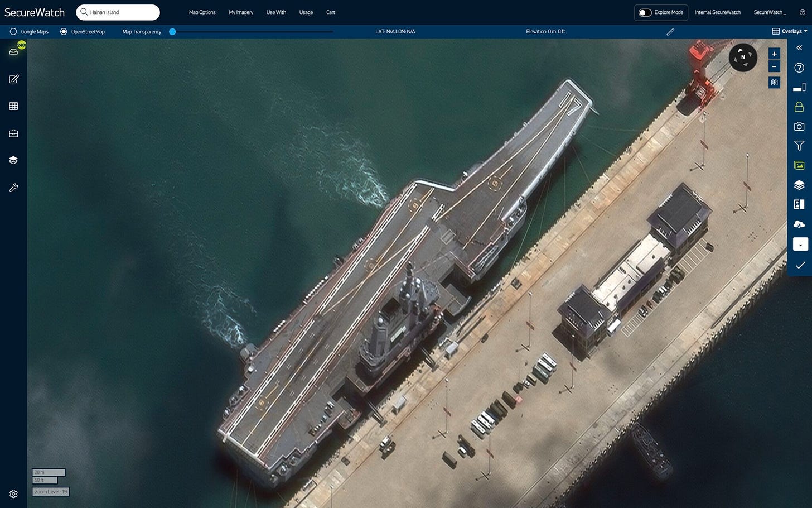Zoom in with the plus button

point(774,54)
